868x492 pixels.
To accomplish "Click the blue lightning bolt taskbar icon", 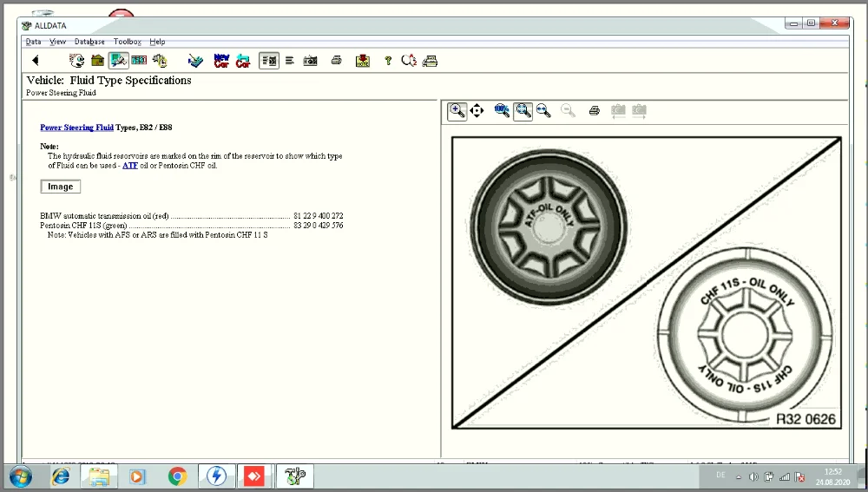I will click(216, 476).
